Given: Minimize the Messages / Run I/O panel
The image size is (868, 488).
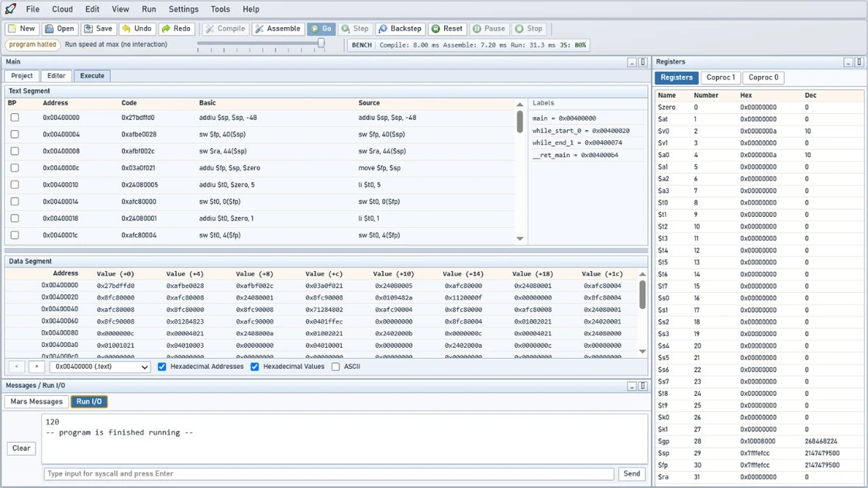Looking at the screenshot, I should [632, 387].
